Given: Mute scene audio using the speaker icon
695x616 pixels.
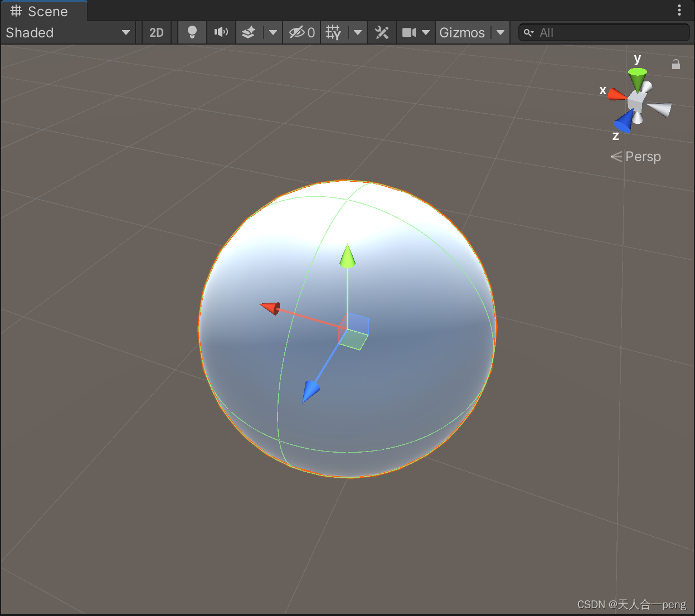Looking at the screenshot, I should pos(221,32).
